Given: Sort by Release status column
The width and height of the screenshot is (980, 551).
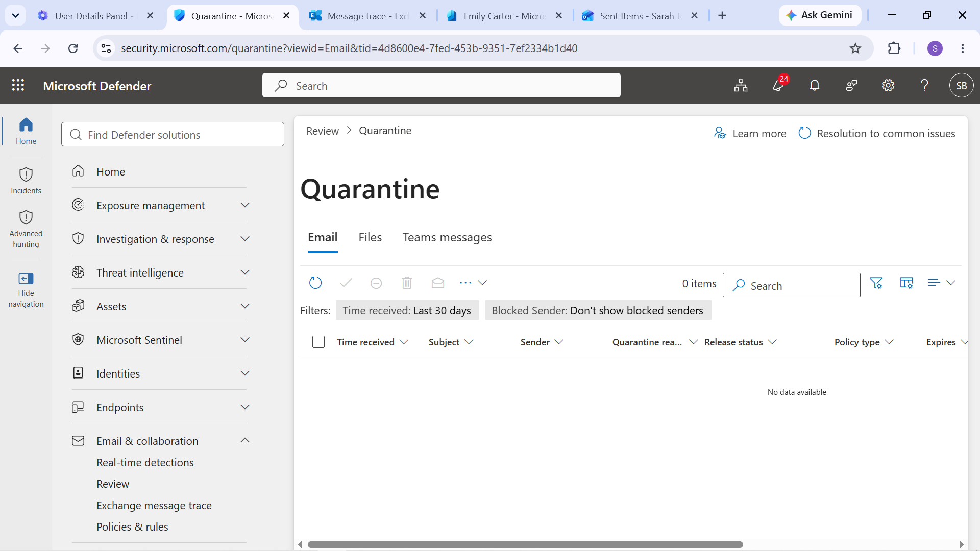Looking at the screenshot, I should click(x=740, y=342).
